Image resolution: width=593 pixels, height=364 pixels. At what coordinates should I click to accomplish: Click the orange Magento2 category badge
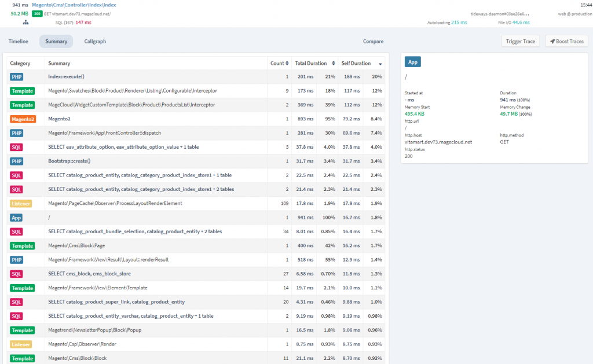(x=22, y=119)
